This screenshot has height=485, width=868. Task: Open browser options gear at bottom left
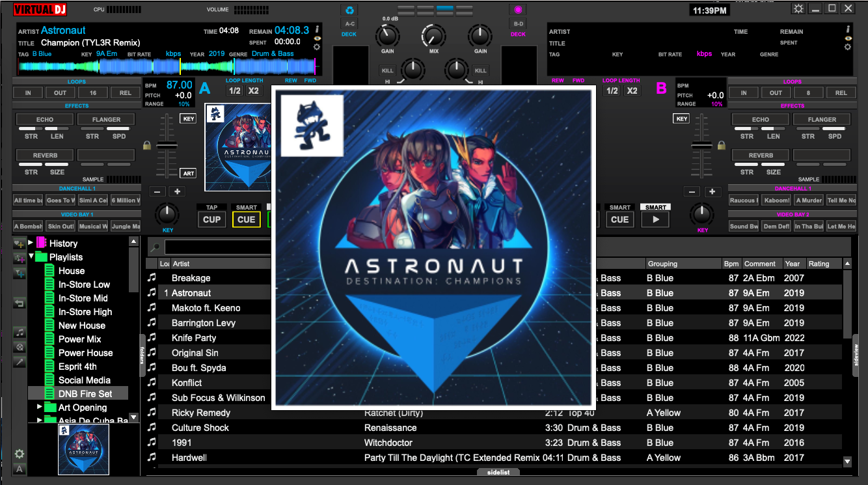[20, 454]
